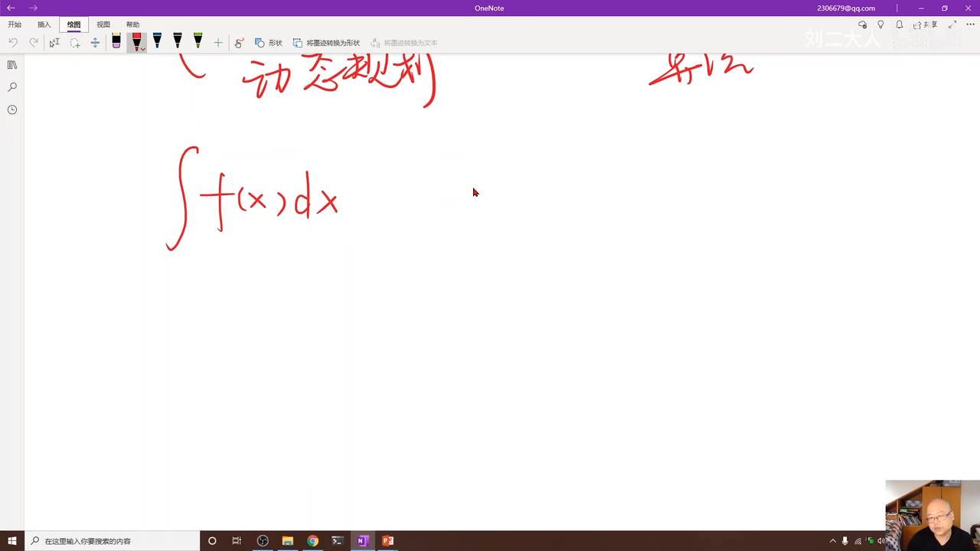Click the 形状 shapes button
This screenshot has height=551, width=980.
pos(269,43)
